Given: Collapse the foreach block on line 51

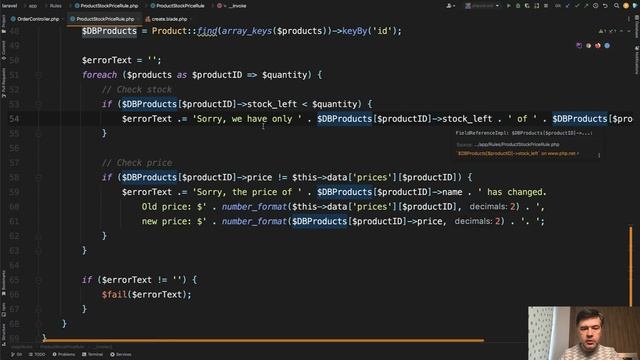Looking at the screenshot, I should (x=38, y=75).
